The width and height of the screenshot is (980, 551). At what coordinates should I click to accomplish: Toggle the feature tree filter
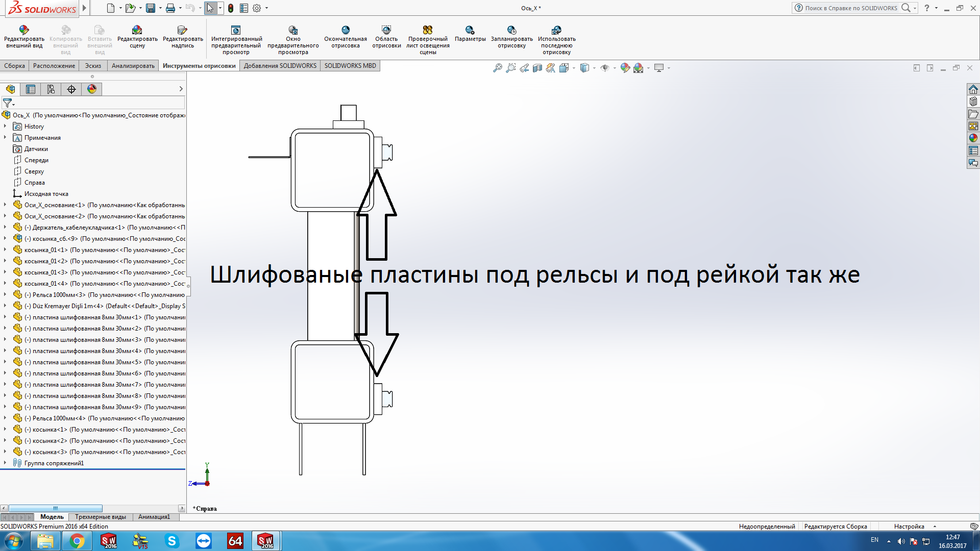pos(7,103)
